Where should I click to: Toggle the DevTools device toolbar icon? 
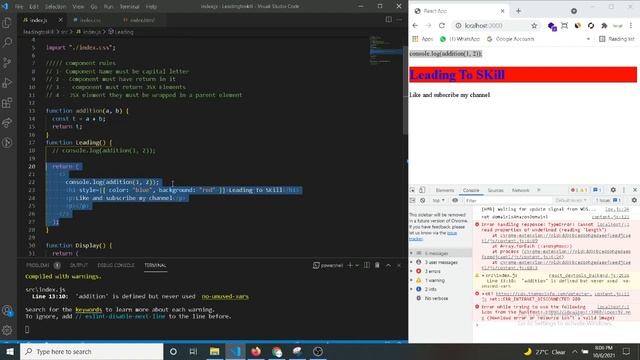tap(422, 190)
